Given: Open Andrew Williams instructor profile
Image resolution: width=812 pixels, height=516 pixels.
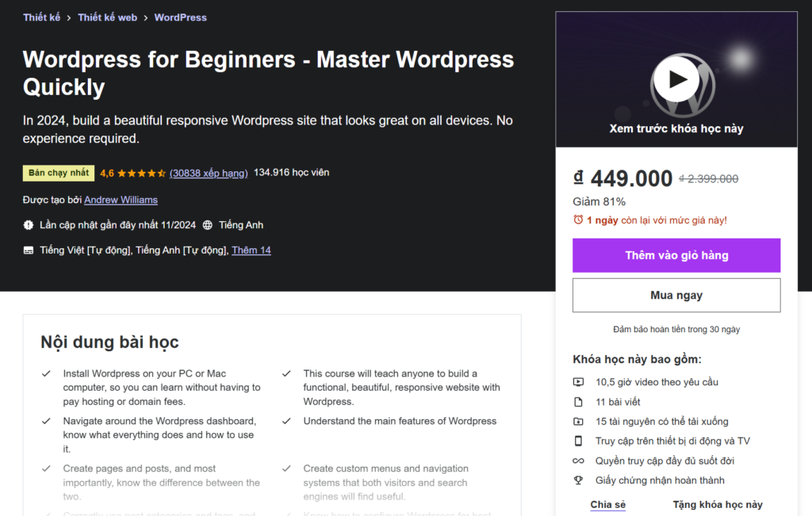Looking at the screenshot, I should coord(121,200).
